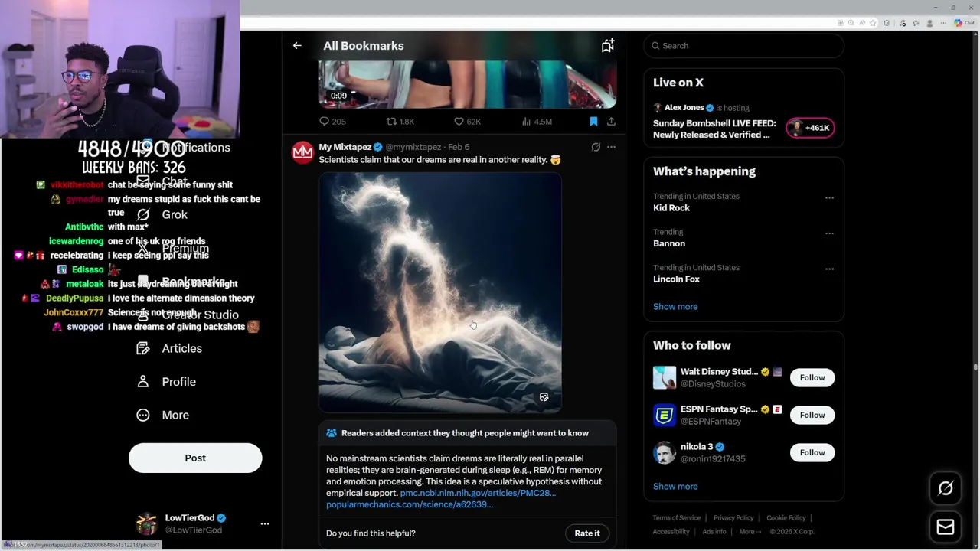Open Cookie Policy footer link
Viewport: 980px width, 551px height.
pyautogui.click(x=786, y=518)
